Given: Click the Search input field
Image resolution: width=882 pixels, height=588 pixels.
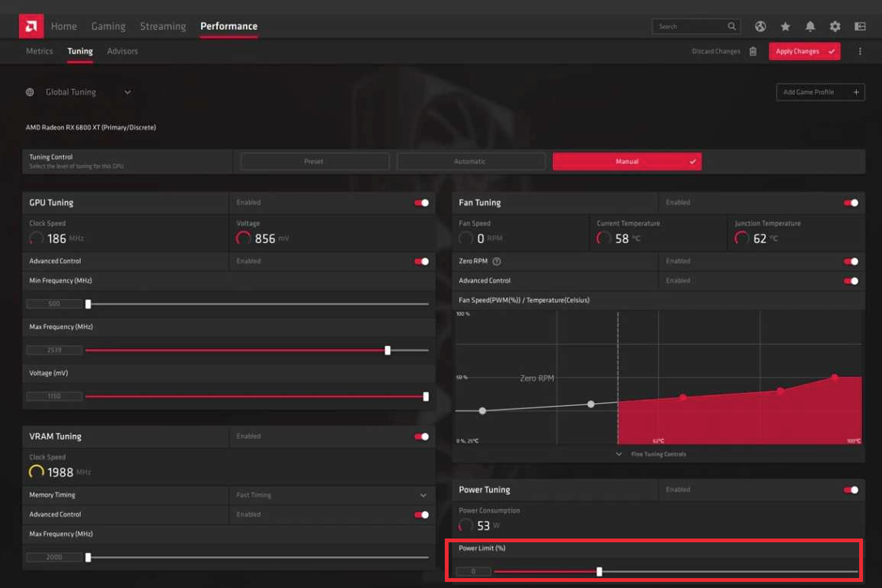Looking at the screenshot, I should click(x=696, y=26).
